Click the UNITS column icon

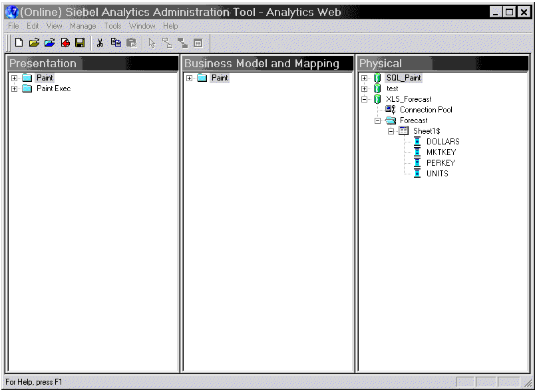click(x=417, y=173)
